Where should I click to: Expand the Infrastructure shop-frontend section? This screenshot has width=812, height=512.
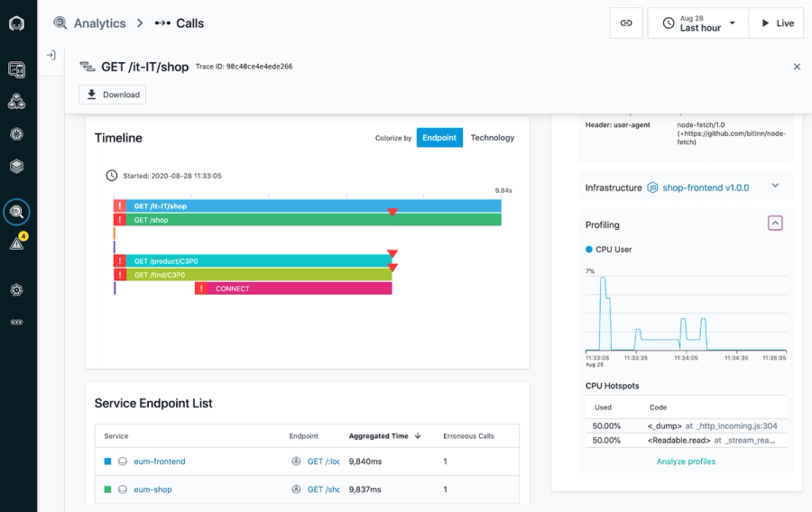[x=775, y=186]
